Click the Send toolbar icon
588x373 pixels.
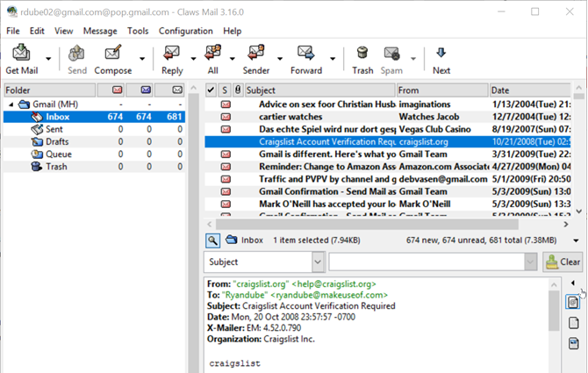pyautogui.click(x=76, y=54)
